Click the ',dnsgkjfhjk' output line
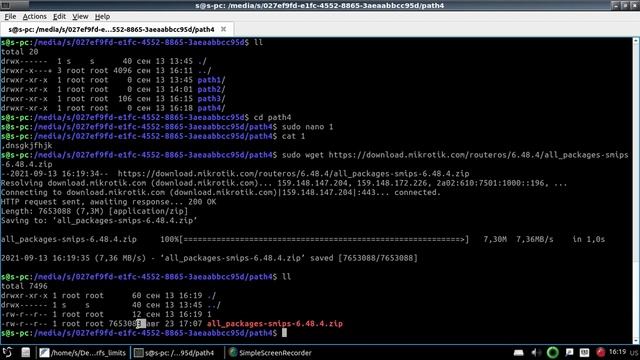The width and height of the screenshot is (640, 360). point(27,146)
